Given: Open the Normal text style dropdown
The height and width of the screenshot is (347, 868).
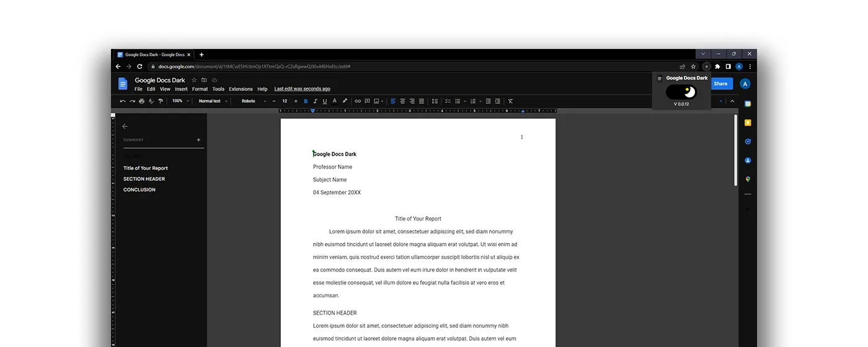Looking at the screenshot, I should click(213, 101).
